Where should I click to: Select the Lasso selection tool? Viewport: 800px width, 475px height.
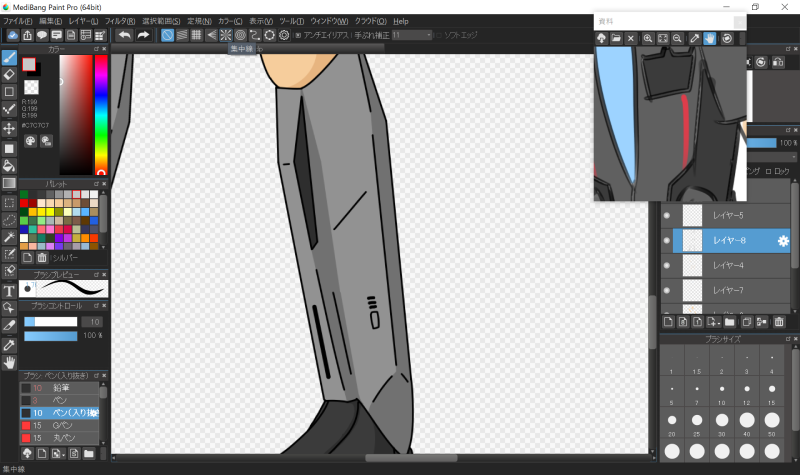[x=9, y=220]
